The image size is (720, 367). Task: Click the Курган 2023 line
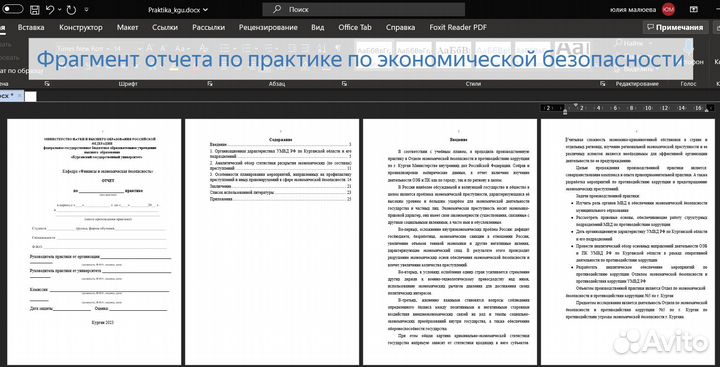point(103,322)
